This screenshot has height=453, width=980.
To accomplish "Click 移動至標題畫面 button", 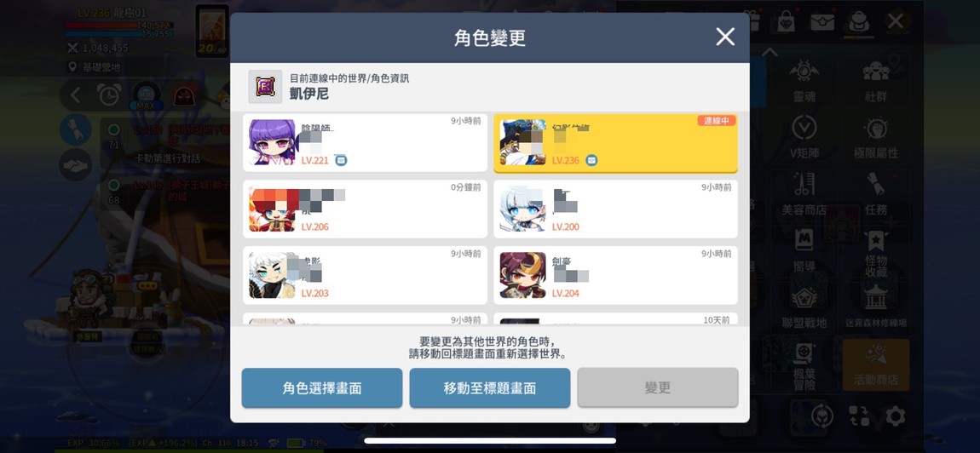I will point(490,388).
